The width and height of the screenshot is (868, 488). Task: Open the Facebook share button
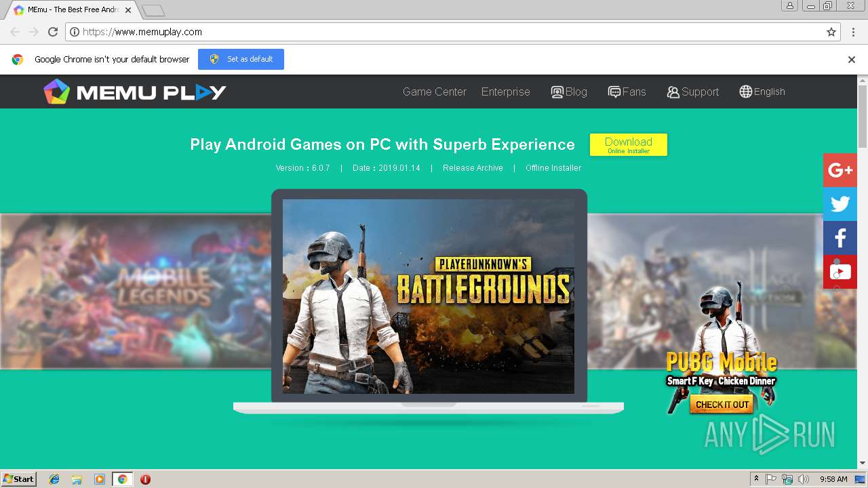click(x=840, y=238)
